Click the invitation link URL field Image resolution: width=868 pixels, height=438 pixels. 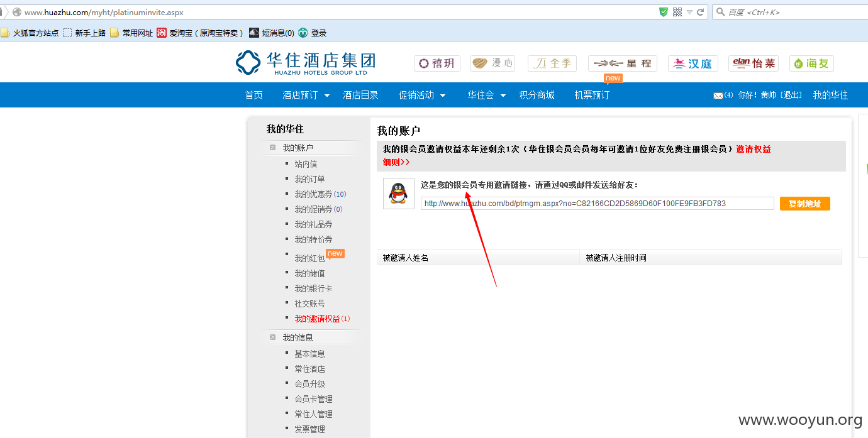coord(598,204)
